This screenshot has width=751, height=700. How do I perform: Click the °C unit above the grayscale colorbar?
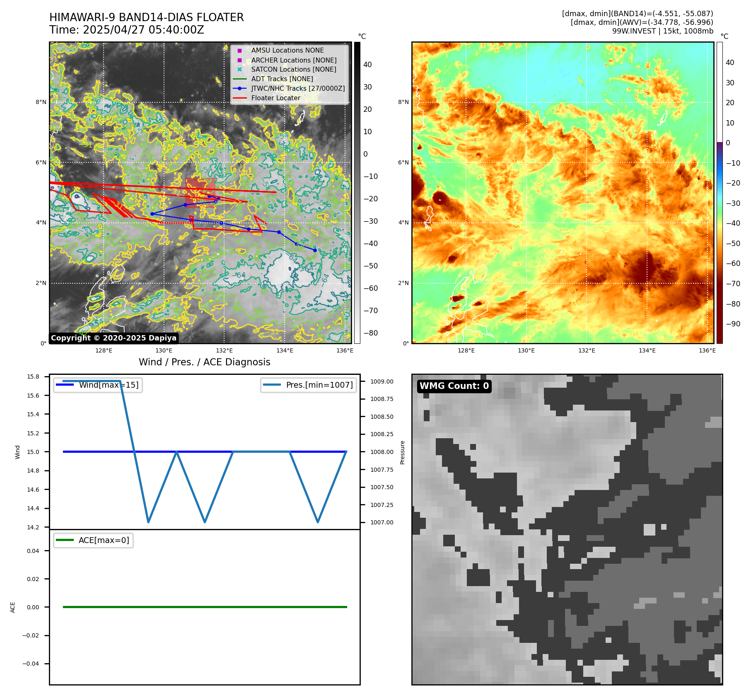click(x=362, y=36)
